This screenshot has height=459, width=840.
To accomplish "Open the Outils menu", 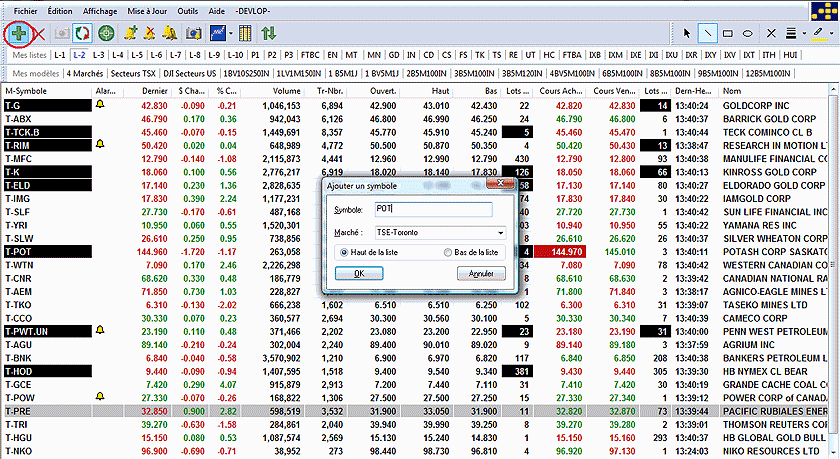I will point(188,11).
